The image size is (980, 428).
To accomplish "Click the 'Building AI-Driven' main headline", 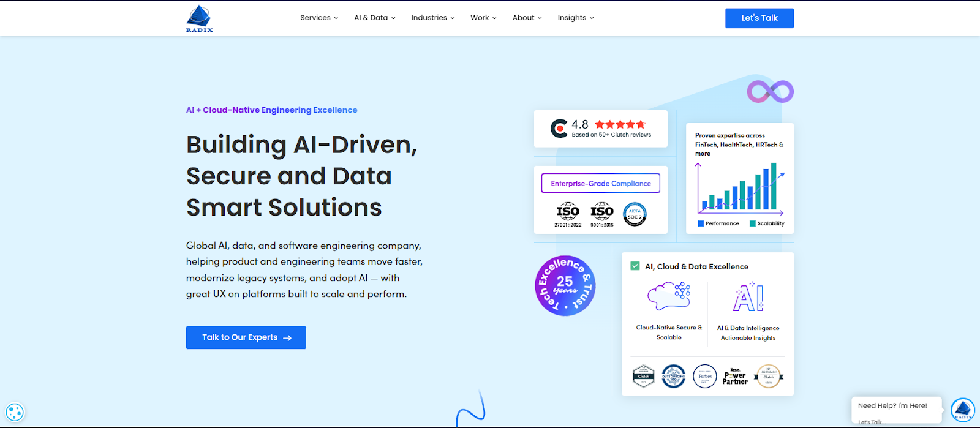I will coord(302,176).
